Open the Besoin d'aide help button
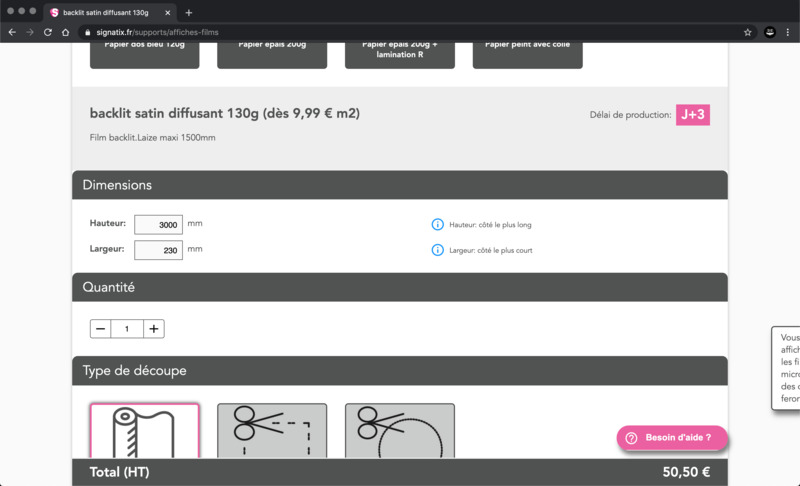This screenshot has width=800, height=486. point(672,438)
